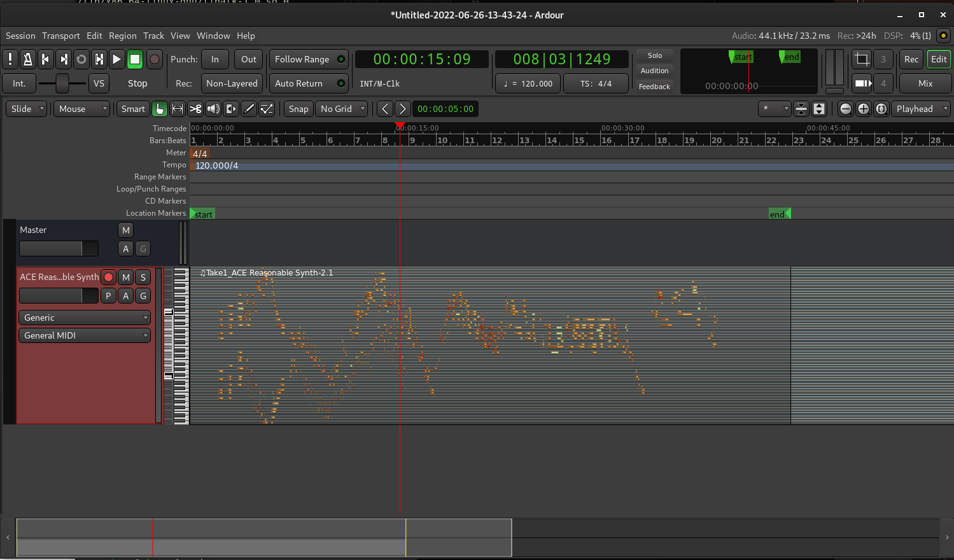Open the Mouse edit point dropdown
Viewport: 954px width, 560px height.
click(81, 109)
